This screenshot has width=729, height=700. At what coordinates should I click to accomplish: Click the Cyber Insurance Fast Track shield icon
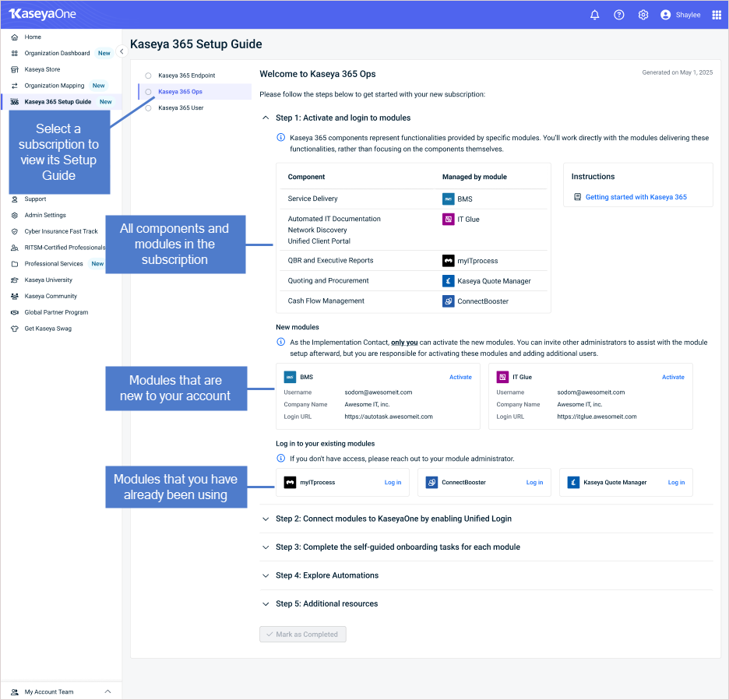click(x=15, y=231)
